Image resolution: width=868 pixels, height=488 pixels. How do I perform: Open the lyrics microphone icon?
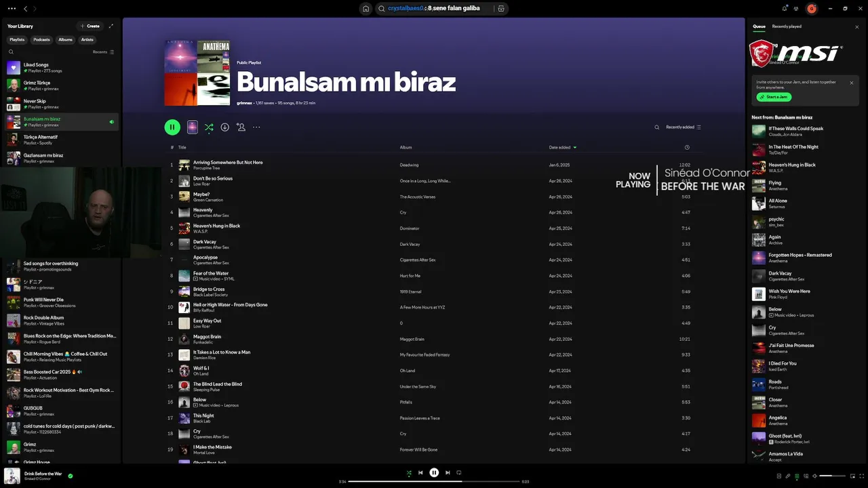coord(788,476)
